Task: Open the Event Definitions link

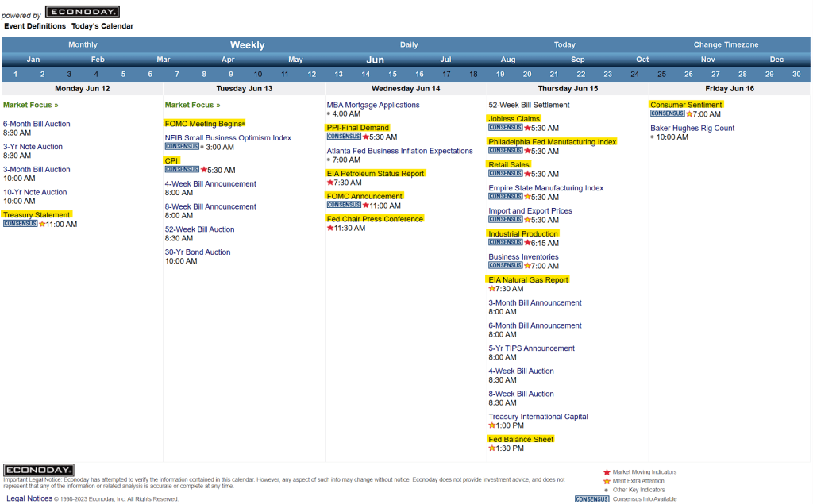Action: [35, 26]
